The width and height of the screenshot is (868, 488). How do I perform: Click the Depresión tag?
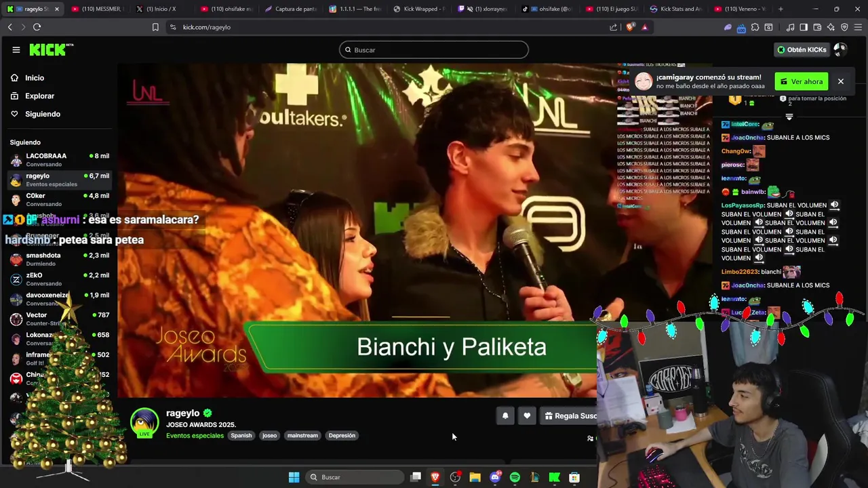(342, 436)
